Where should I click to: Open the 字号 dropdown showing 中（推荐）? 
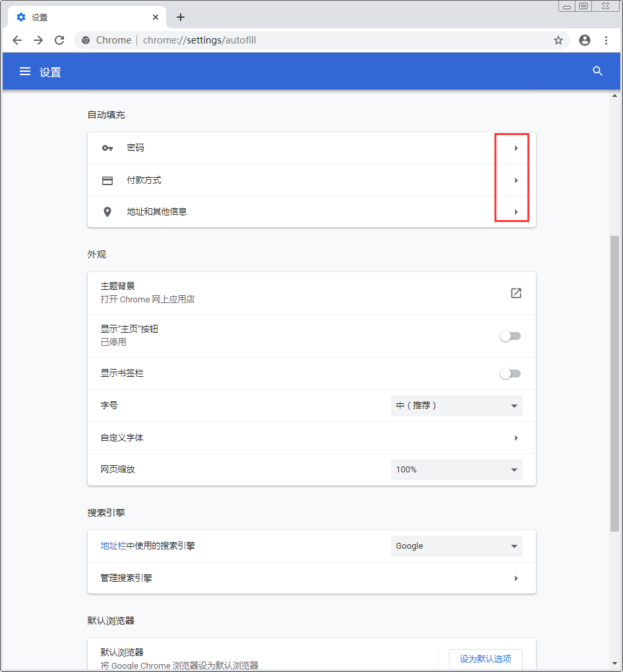coord(456,405)
